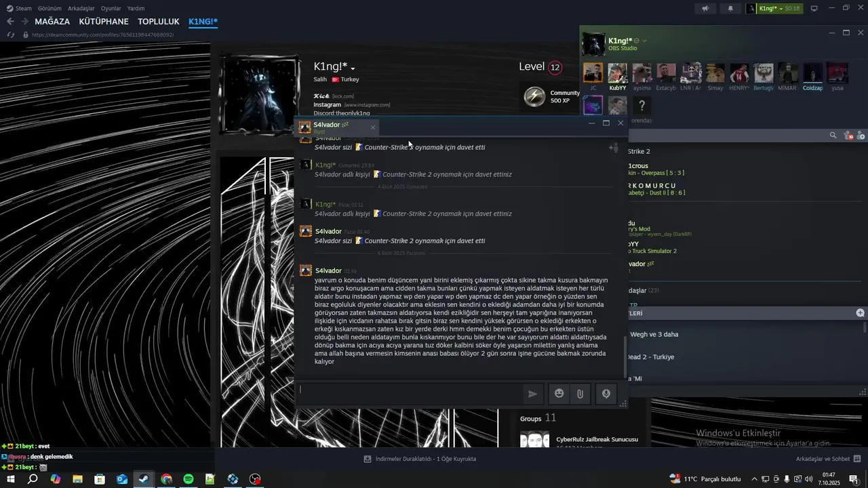Open Steam notifications bell
This screenshot has width=868, height=488.
tap(730, 8)
